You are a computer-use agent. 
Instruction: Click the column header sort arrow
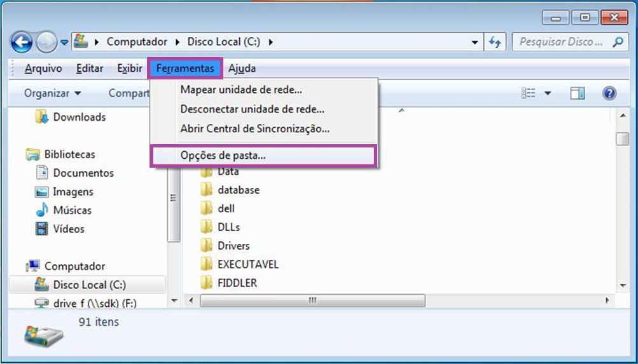[401, 110]
